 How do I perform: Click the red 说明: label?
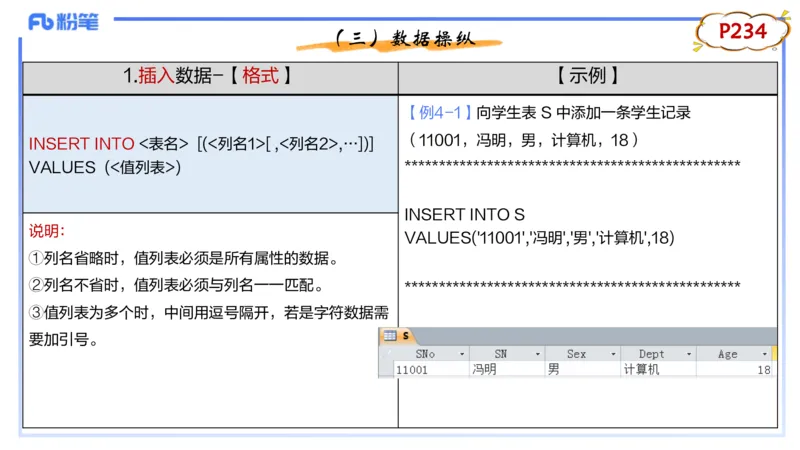[47, 231]
